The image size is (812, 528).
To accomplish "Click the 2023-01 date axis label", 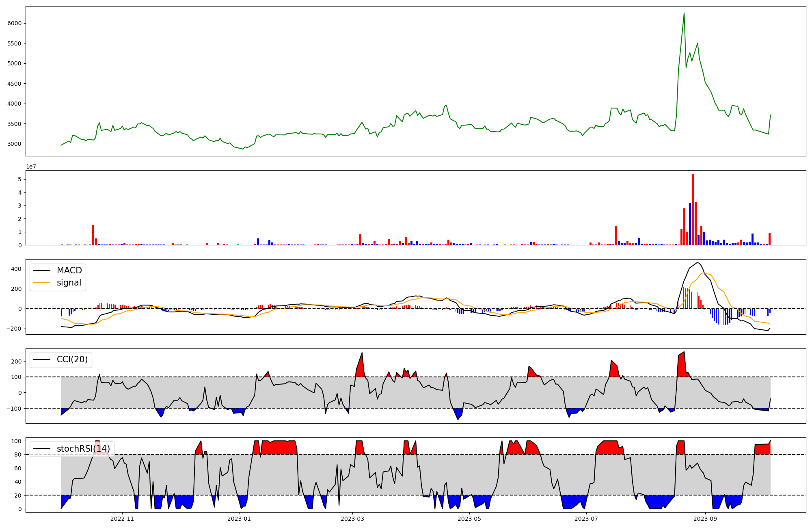I will coord(239,519).
